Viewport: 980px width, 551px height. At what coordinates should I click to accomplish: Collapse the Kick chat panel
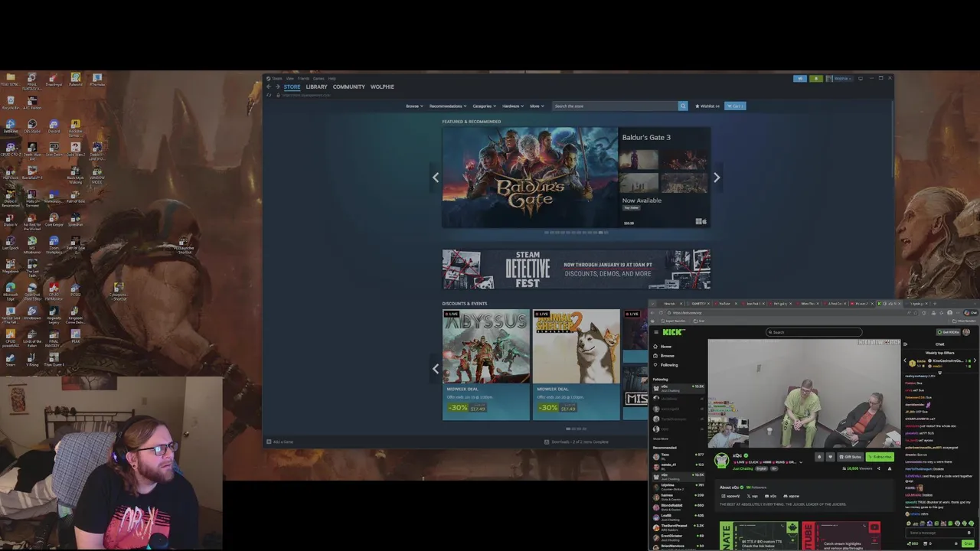click(906, 344)
